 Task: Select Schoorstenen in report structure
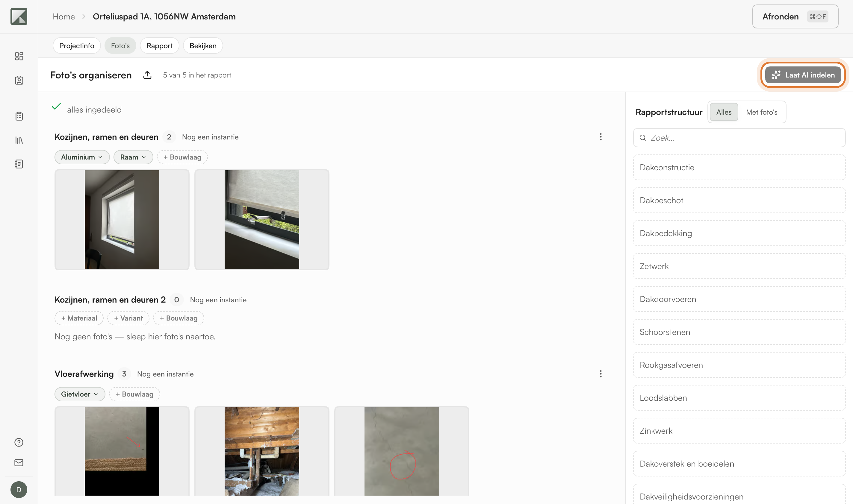point(739,332)
